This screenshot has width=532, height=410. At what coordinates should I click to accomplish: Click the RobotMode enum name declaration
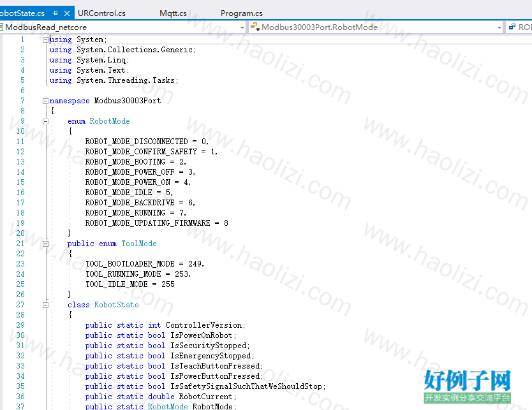(110, 121)
